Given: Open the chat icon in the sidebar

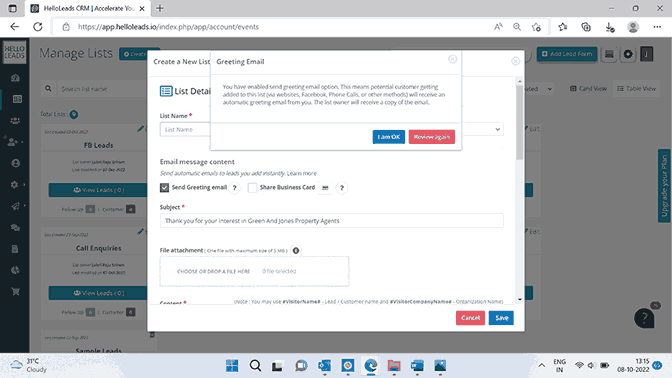Looking at the screenshot, I should (15, 228).
